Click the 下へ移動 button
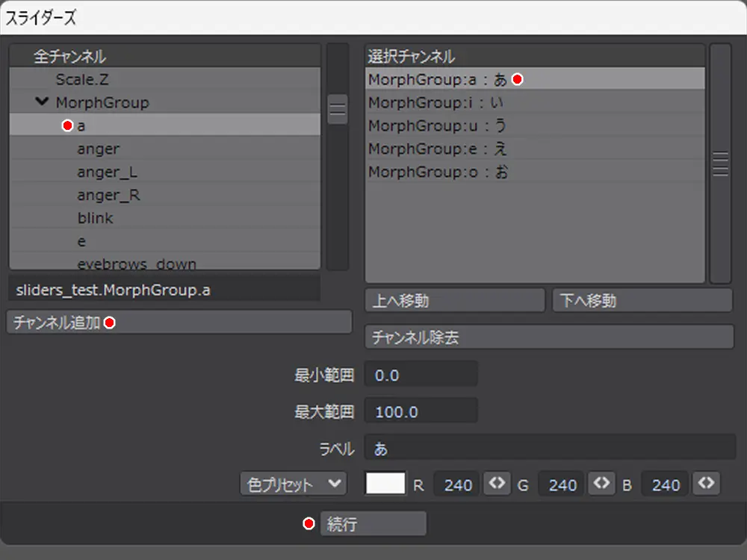Screen dimensions: 747x560 pyautogui.click(x=642, y=300)
